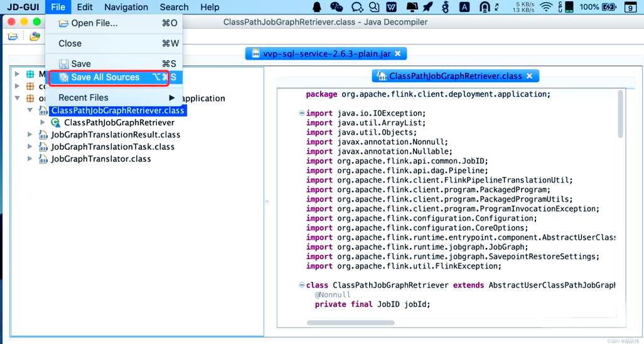Screen dimensions: 644x344
Task: Click the Open File menu item's folder icon
Action: 63,23
